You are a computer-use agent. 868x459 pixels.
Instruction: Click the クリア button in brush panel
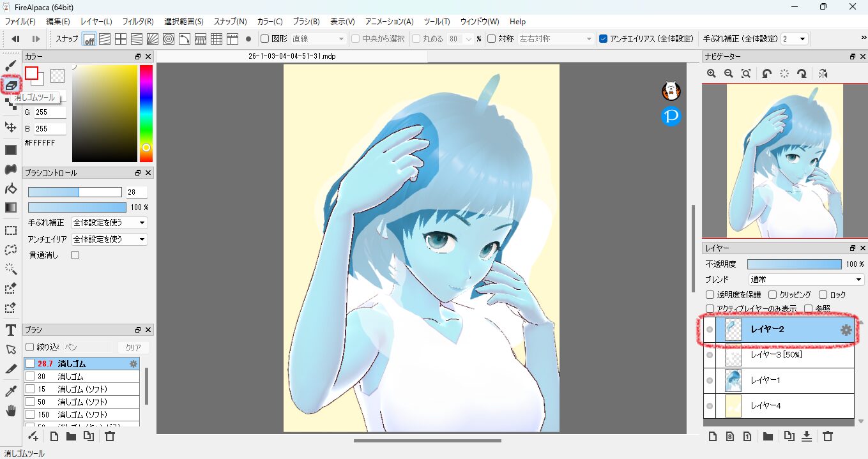[x=133, y=347]
